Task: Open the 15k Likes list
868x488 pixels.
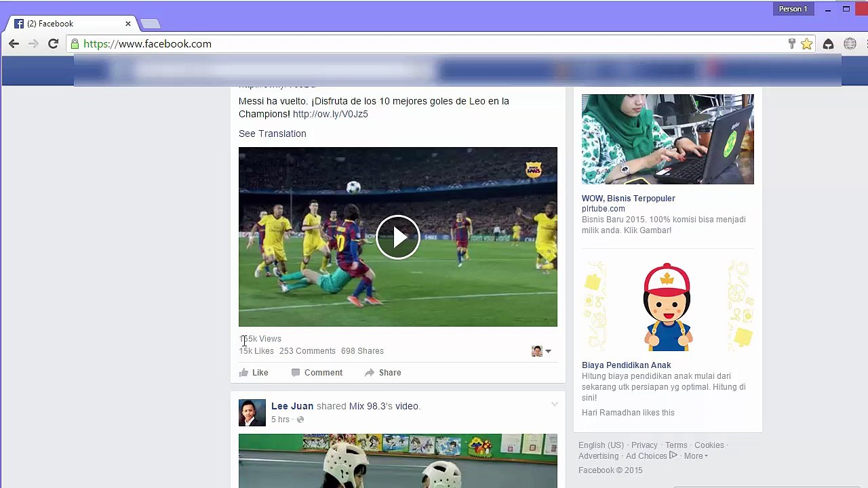Action: (x=256, y=351)
